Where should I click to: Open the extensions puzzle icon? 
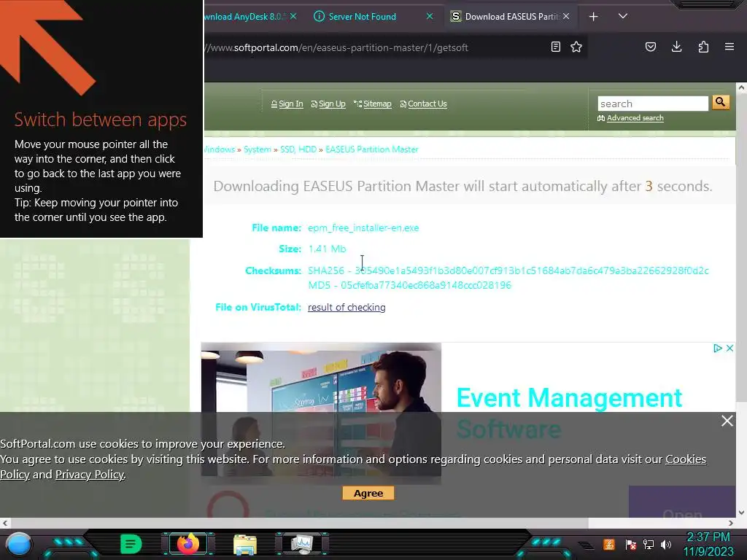point(703,47)
